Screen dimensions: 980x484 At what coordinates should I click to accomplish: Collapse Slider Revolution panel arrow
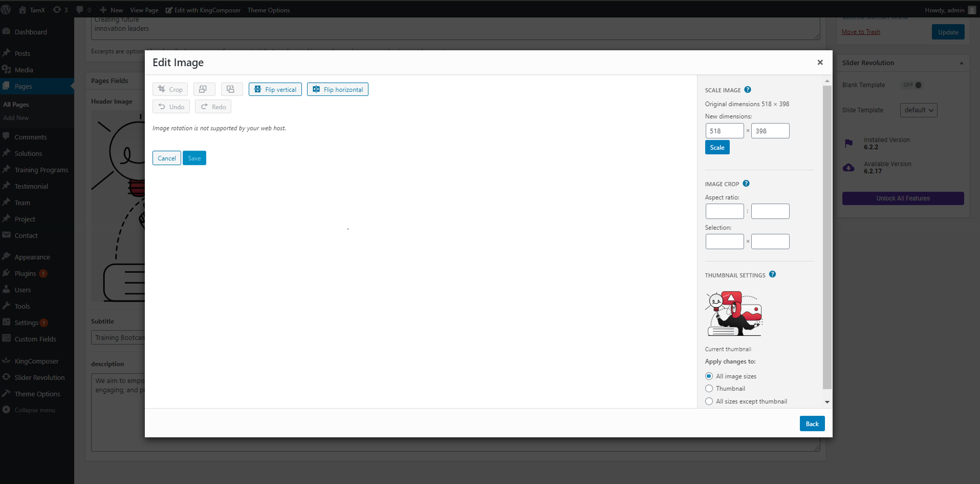coord(961,63)
